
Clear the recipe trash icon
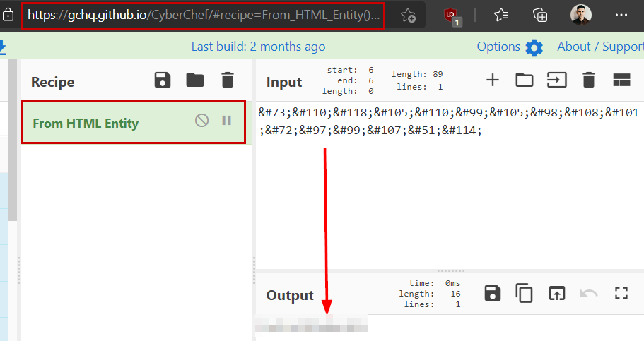228,80
